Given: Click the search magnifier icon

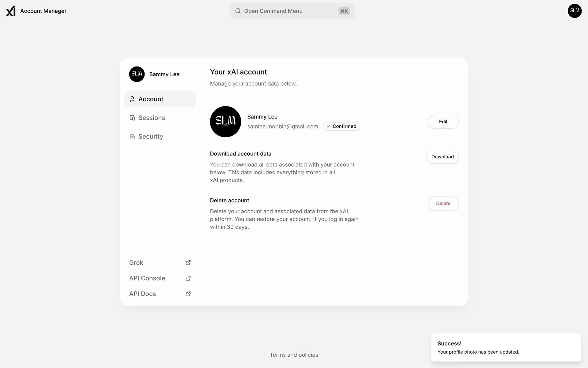Looking at the screenshot, I should click(238, 11).
